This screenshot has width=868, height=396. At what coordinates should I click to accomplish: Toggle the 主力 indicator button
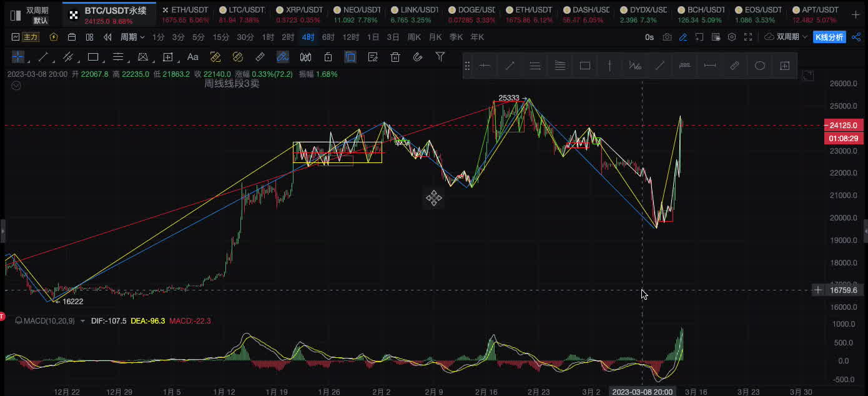click(x=26, y=37)
